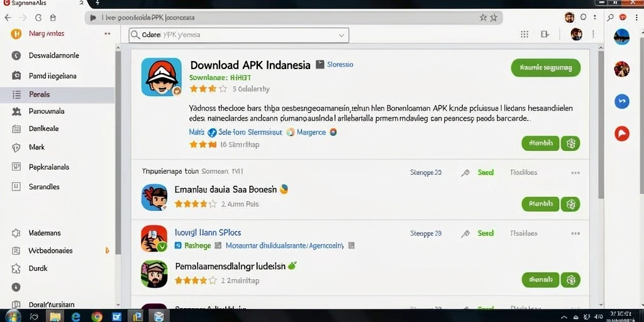Open Pepknaianals sidebar entry

[x=49, y=167]
